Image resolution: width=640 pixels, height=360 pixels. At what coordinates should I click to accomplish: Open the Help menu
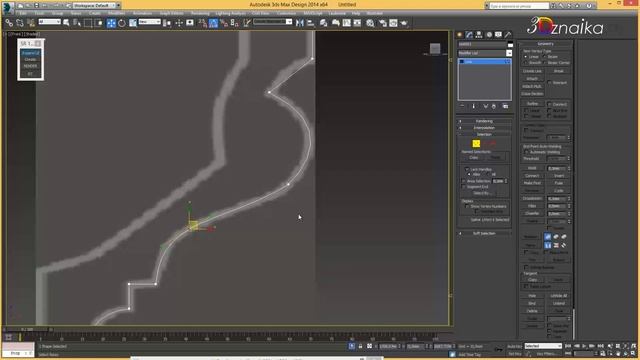pyautogui.click(x=356, y=13)
